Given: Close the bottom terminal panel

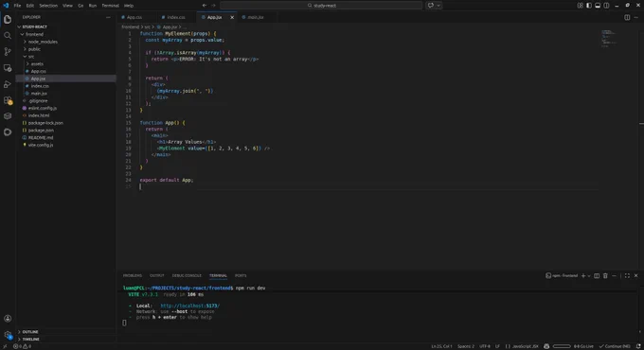Looking at the screenshot, I should (x=635, y=275).
